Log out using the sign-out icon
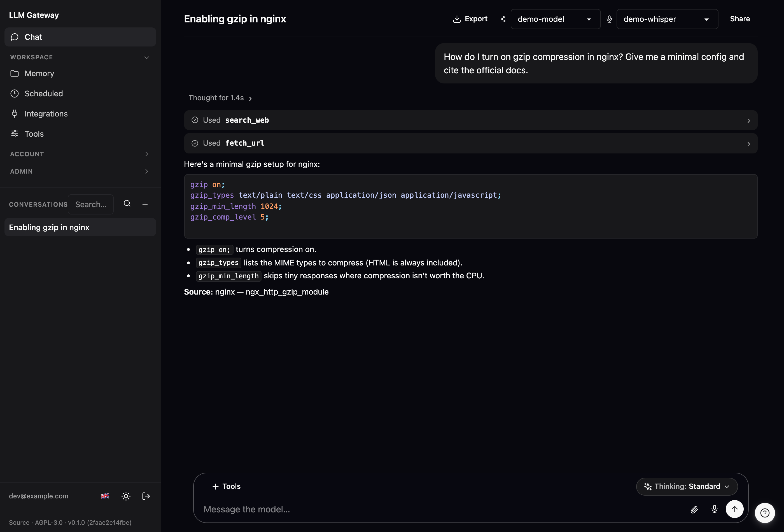 click(146, 496)
